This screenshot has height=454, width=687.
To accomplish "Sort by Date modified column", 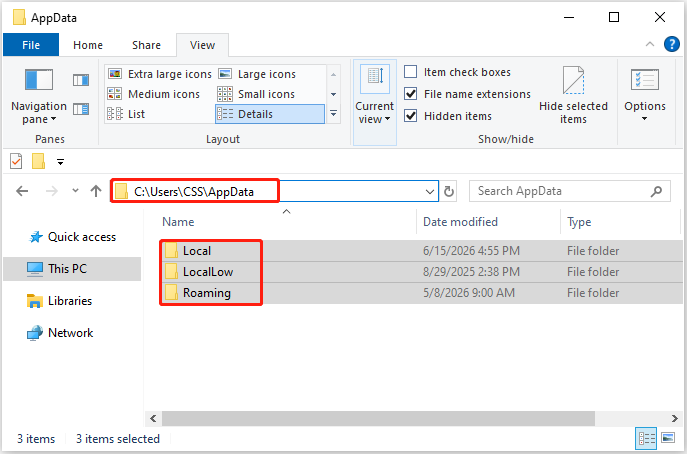I will click(460, 222).
